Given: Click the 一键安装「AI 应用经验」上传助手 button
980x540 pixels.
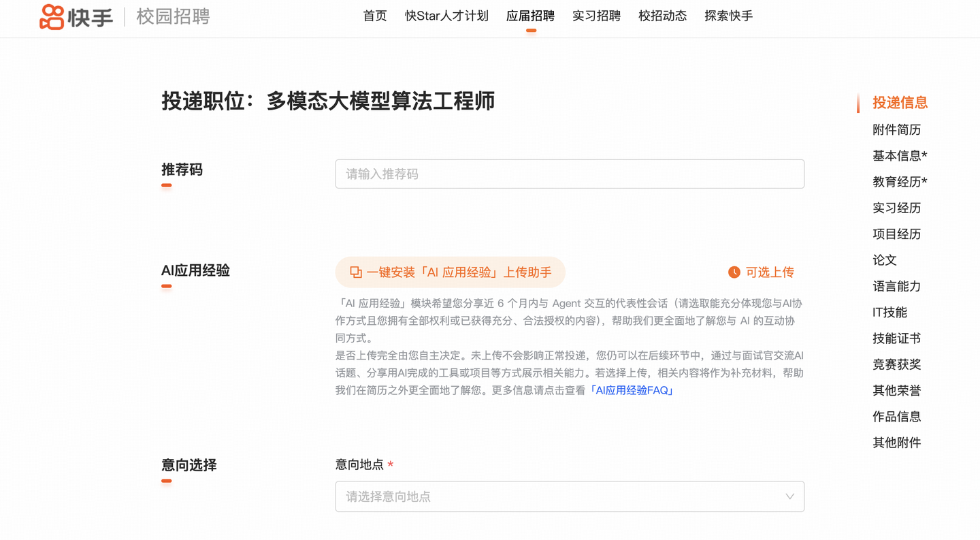Looking at the screenshot, I should coord(451,272).
